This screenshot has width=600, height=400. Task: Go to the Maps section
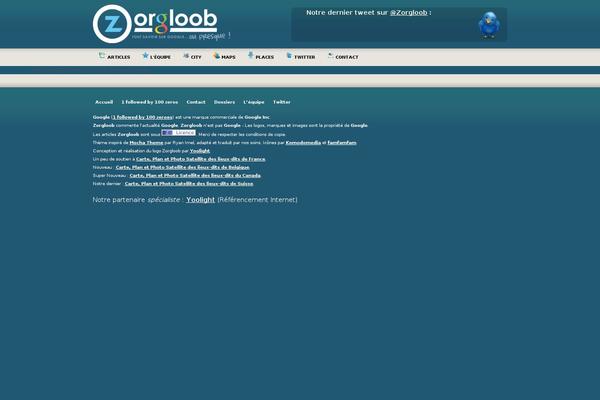228,57
